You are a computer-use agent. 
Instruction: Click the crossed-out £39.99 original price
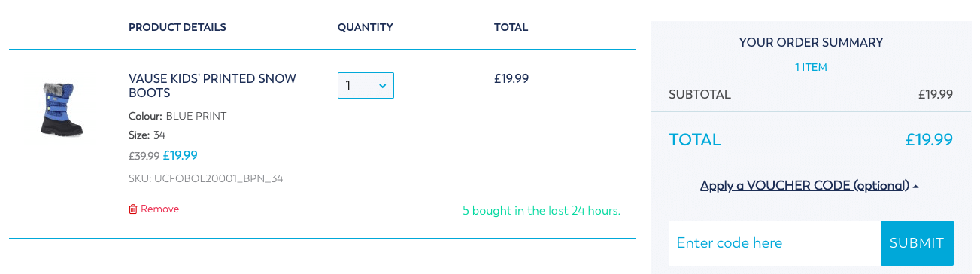tap(144, 157)
